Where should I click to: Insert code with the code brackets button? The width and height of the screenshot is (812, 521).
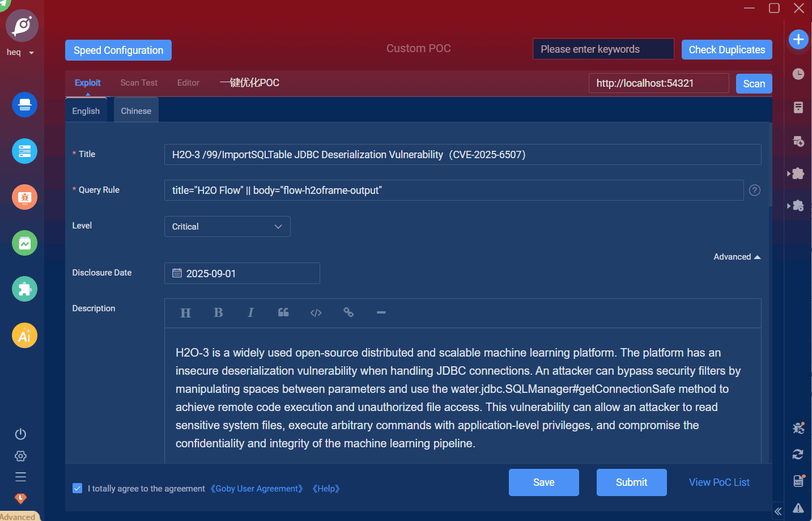[316, 313]
